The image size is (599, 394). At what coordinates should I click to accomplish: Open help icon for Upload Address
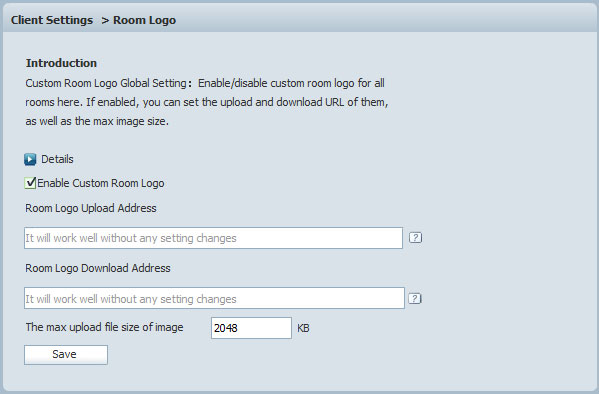(415, 238)
